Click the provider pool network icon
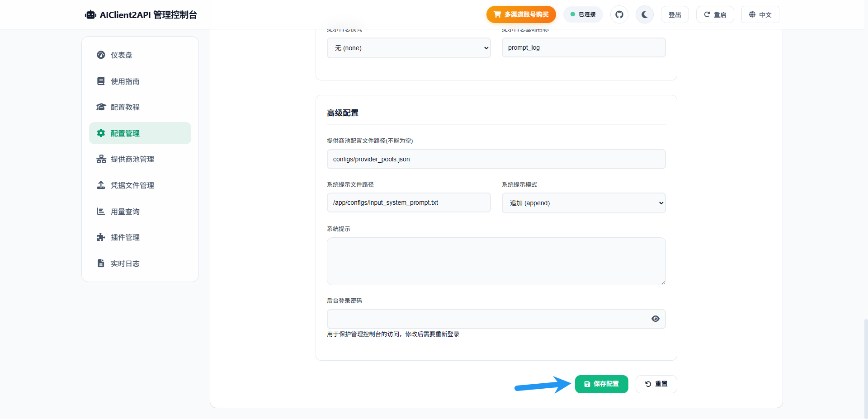The image size is (868, 419). click(x=101, y=159)
